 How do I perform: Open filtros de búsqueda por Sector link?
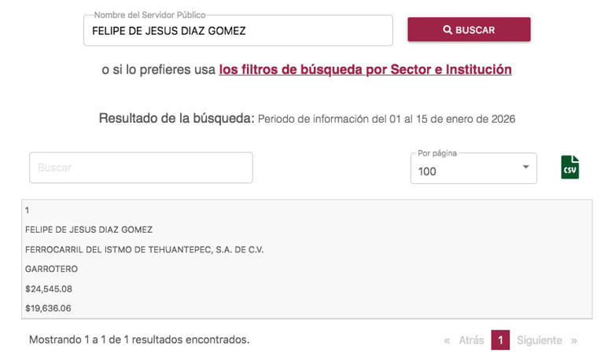[x=365, y=69]
